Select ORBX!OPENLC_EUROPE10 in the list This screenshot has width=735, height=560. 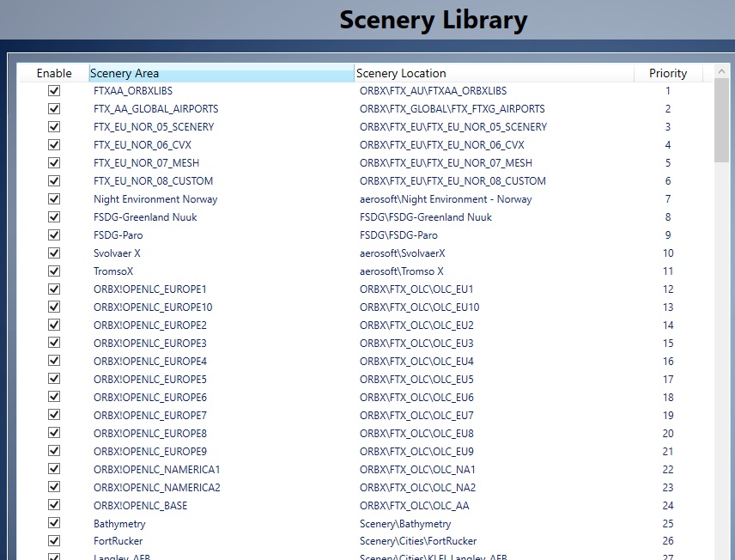153,307
